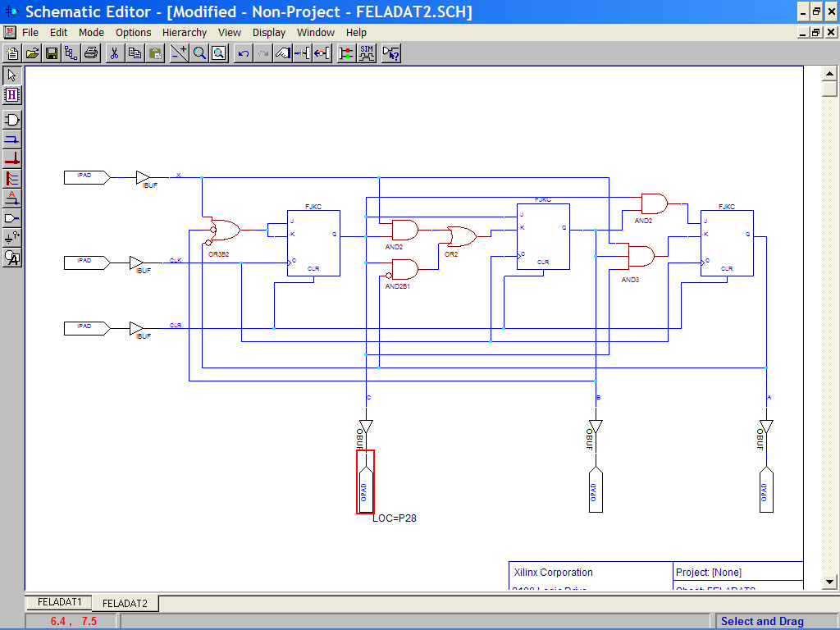Select the net name A tool
This screenshot has height=630, width=840.
point(11,199)
